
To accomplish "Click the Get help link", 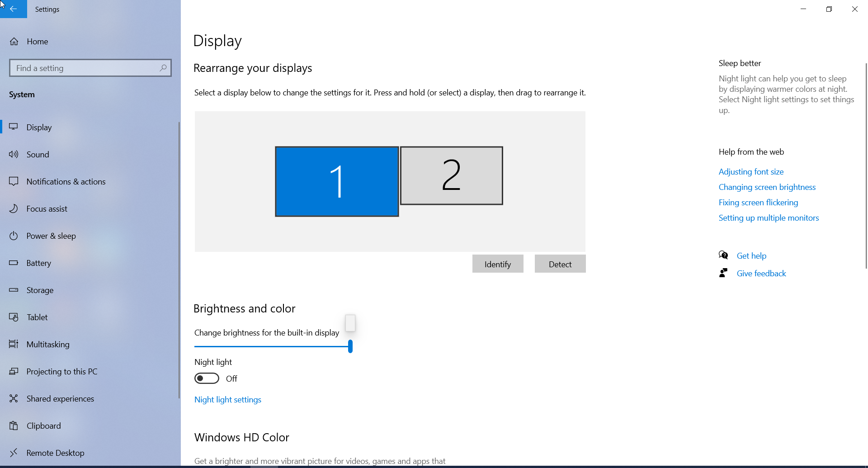I will coord(751,256).
